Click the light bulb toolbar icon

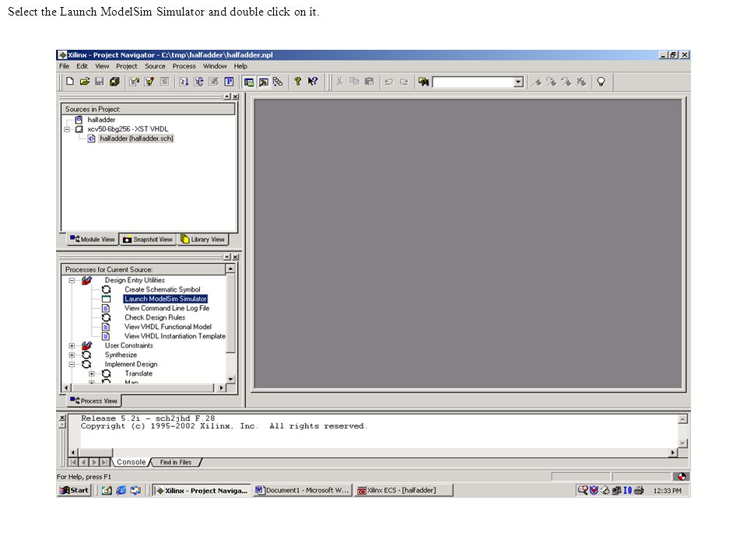[x=601, y=82]
